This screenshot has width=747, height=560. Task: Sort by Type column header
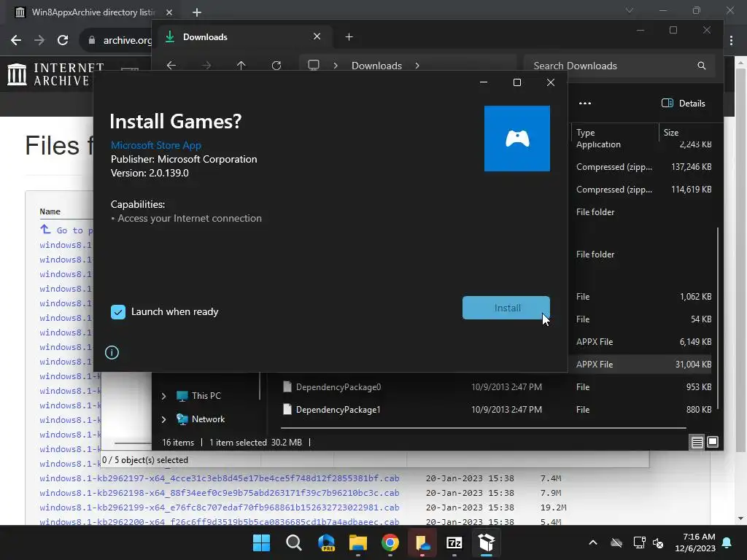point(614,133)
